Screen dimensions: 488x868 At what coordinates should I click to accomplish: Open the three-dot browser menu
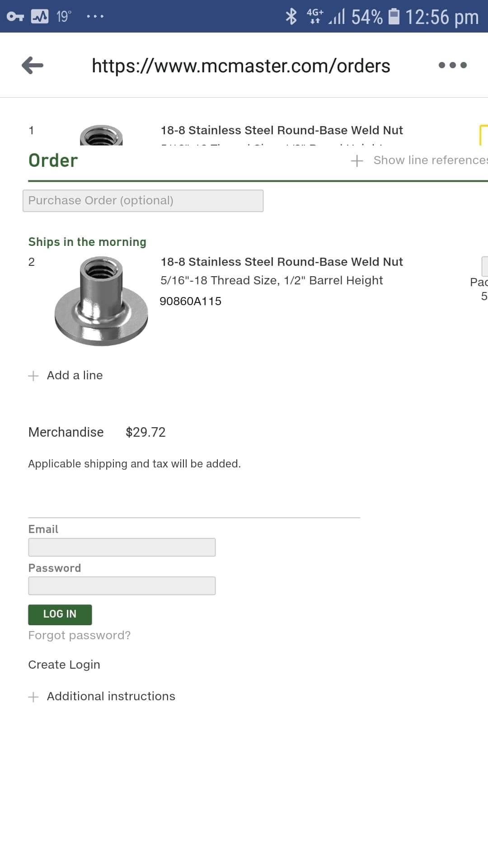pos(452,66)
